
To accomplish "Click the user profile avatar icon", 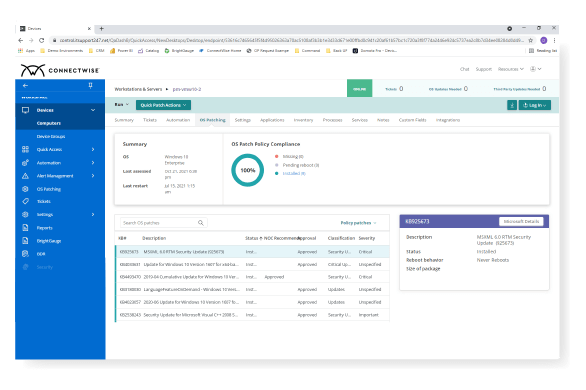I will coord(533,69).
